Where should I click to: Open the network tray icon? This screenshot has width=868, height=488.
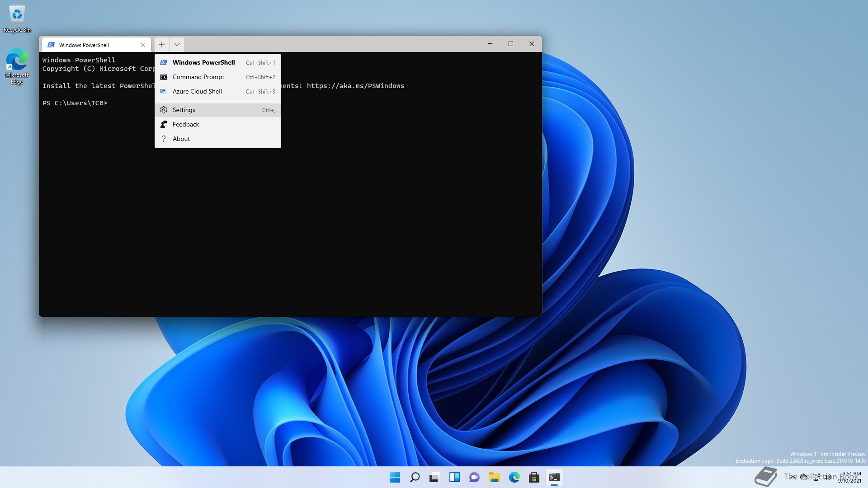(x=816, y=477)
